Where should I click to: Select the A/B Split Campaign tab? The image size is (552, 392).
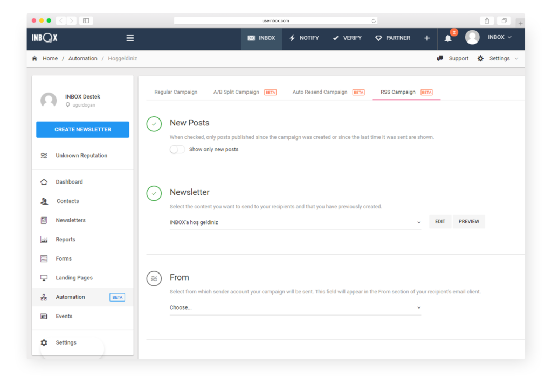(236, 92)
